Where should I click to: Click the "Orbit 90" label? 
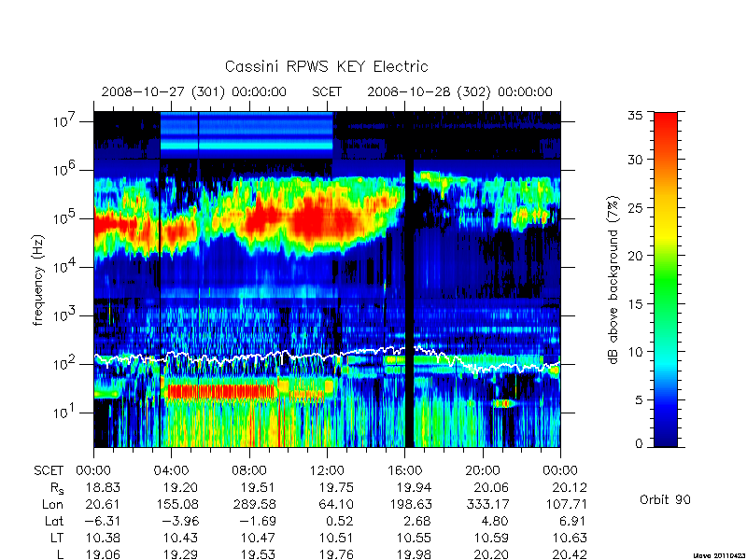click(x=665, y=500)
